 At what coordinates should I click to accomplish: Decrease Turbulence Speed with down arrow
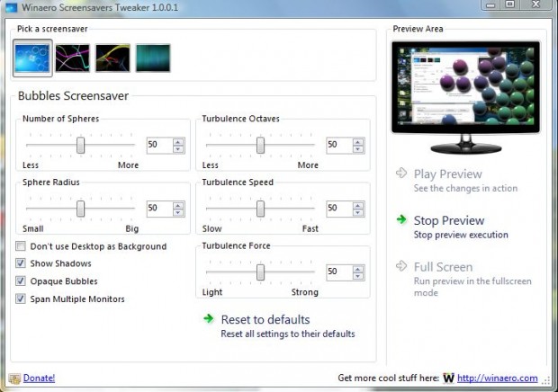tap(358, 212)
